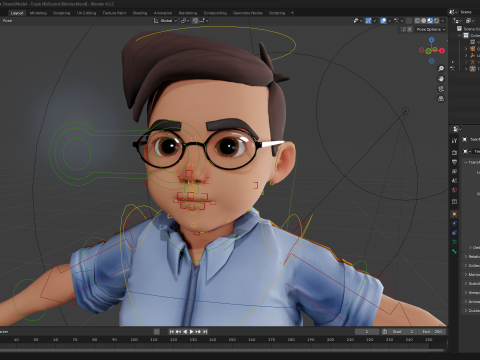The width and height of the screenshot is (480, 360).
Task: Click the blue Z axis gizmo ball
Action: click(432, 40)
